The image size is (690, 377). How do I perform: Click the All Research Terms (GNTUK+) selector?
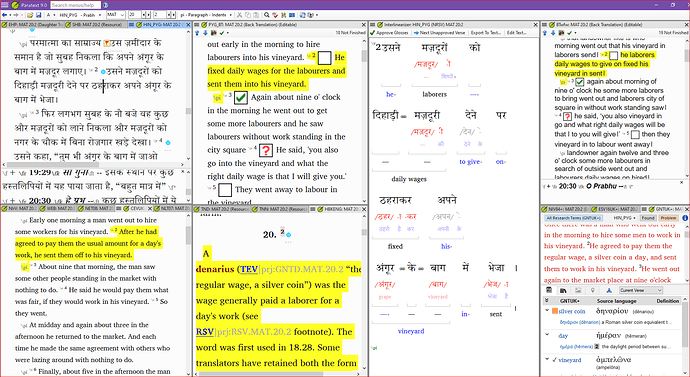[573, 218]
